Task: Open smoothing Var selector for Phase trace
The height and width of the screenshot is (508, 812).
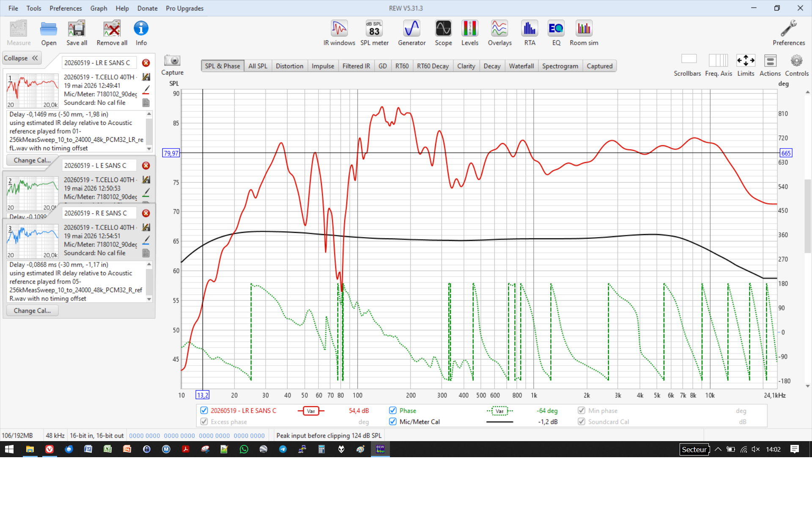Action: pyautogui.click(x=499, y=411)
